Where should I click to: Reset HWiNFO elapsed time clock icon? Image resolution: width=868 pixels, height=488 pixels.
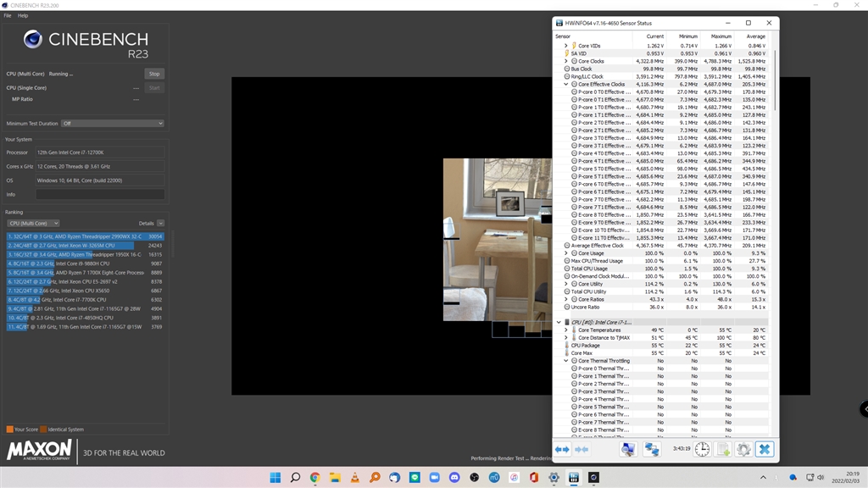(702, 449)
